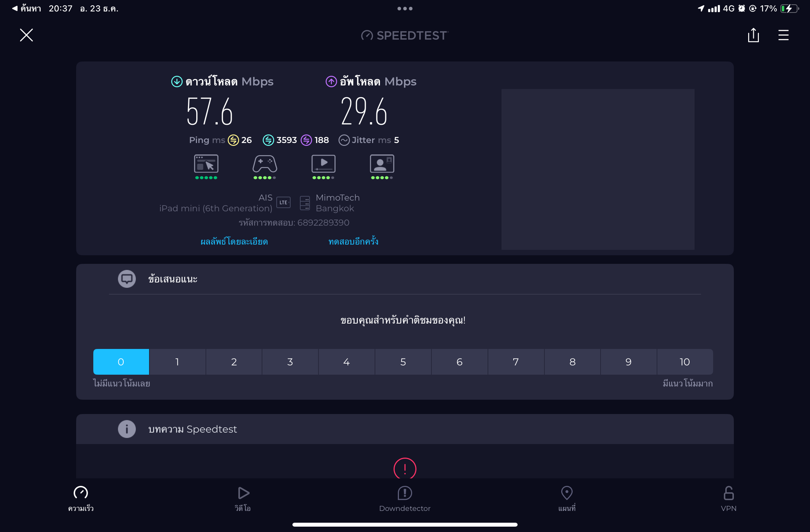Select rating 0 on feedback scale
Screen dimensions: 810x532
pos(121,362)
